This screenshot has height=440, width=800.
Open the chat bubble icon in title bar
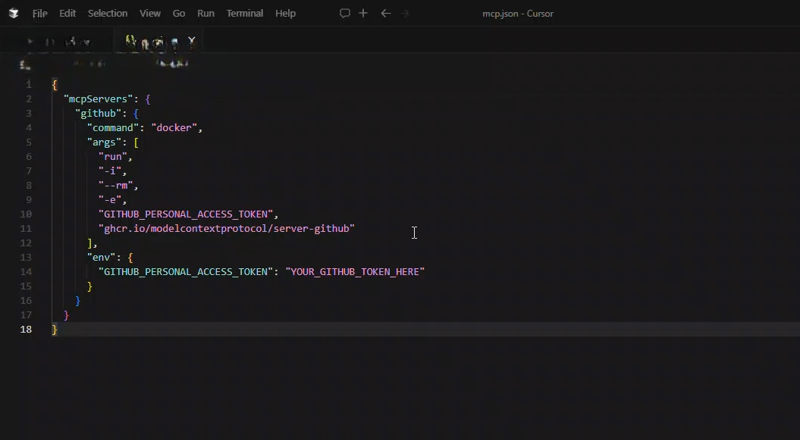[x=345, y=14]
